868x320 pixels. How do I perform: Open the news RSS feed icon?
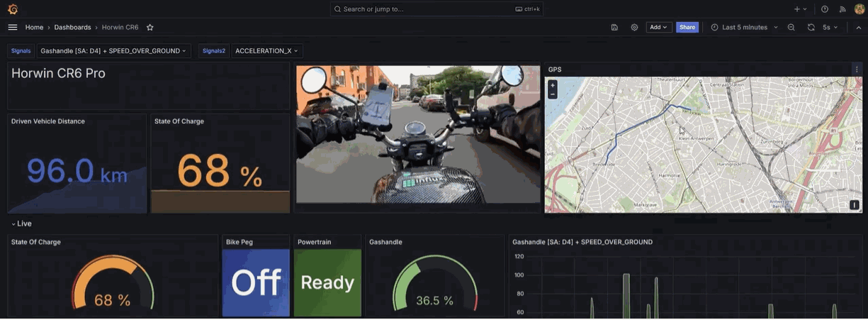coord(842,9)
